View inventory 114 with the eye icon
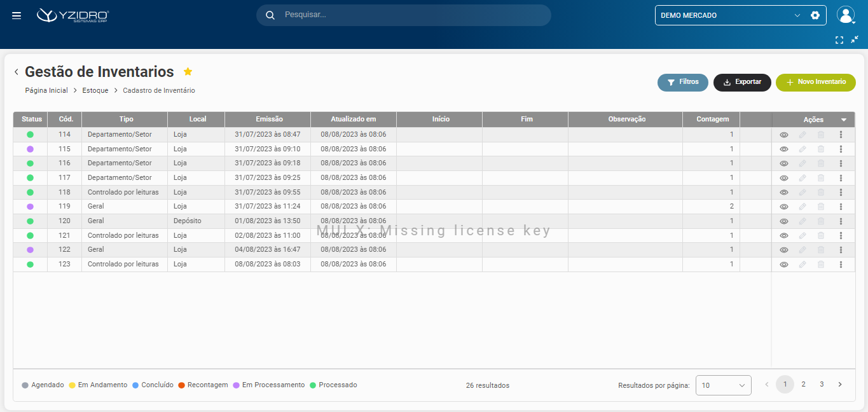The height and width of the screenshot is (412, 868). 784,135
